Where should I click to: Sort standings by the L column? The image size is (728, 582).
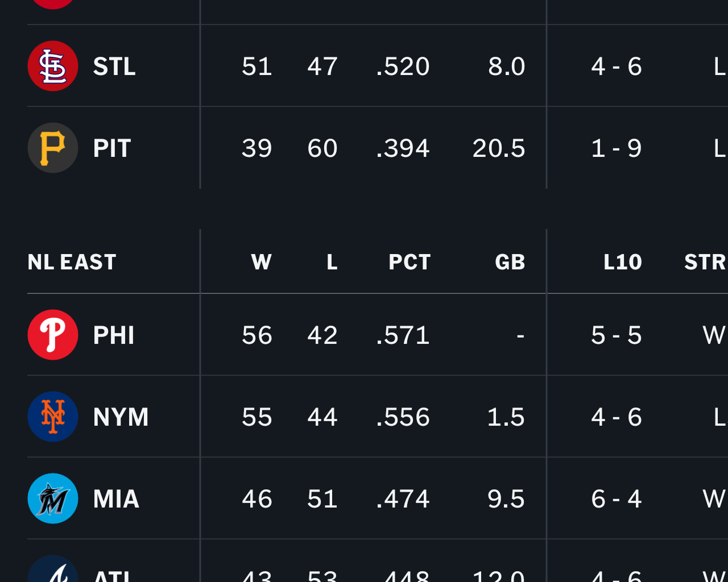click(x=332, y=261)
